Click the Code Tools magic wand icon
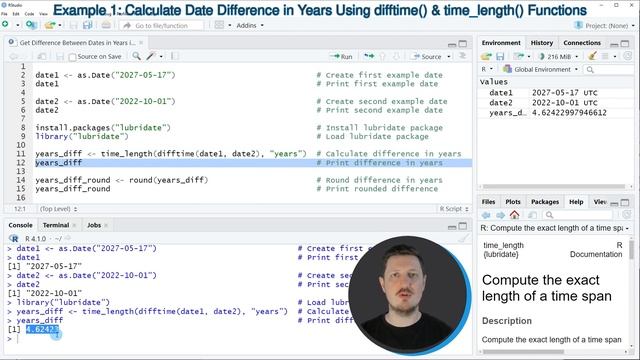 tap(151, 56)
